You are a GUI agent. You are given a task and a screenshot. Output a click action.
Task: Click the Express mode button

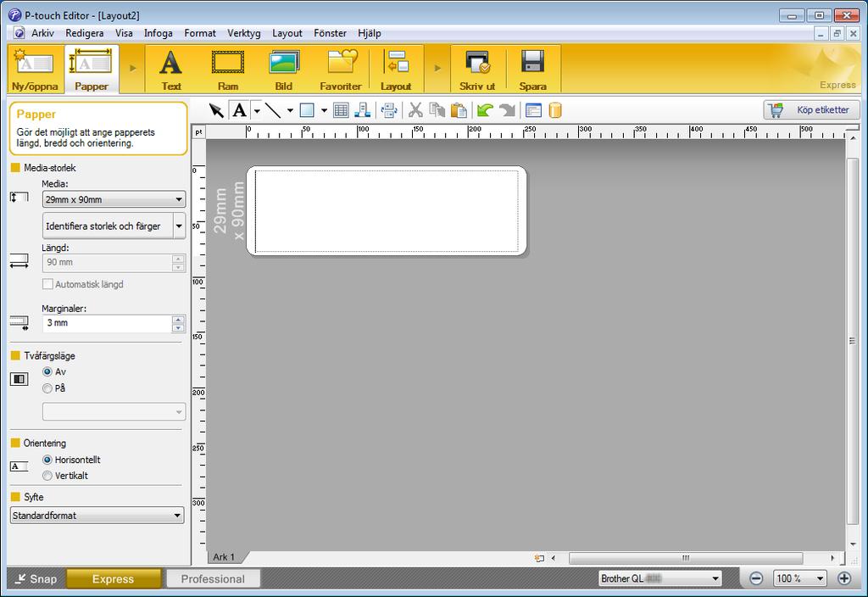click(x=114, y=578)
